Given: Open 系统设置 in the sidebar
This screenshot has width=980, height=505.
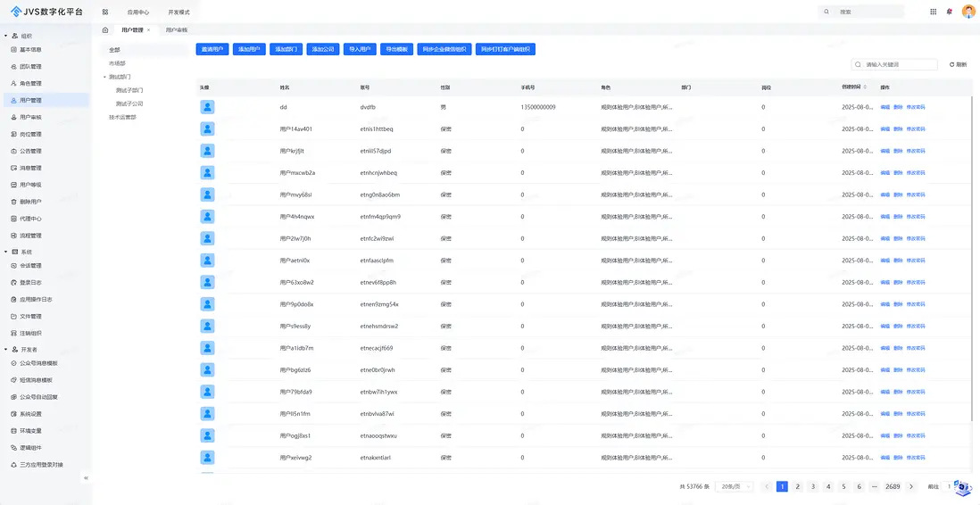Looking at the screenshot, I should (x=30, y=414).
